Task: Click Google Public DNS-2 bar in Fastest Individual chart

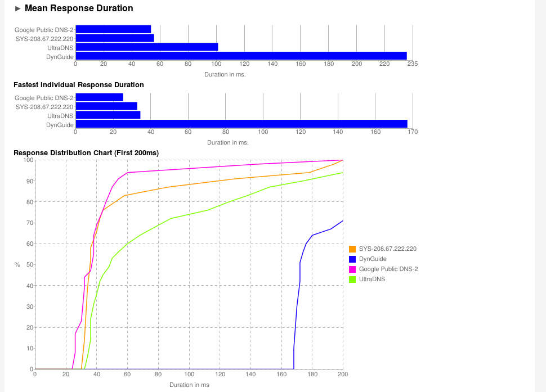Action: 99,97
